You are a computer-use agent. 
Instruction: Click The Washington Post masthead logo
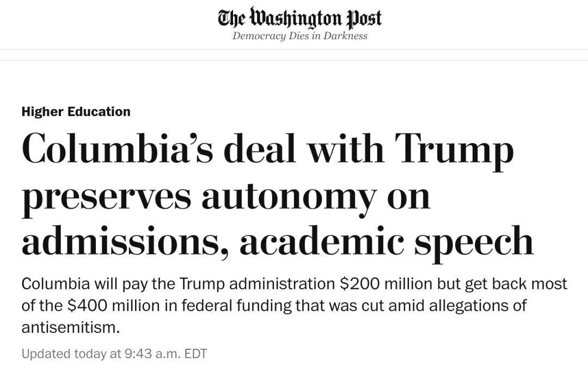tap(299, 18)
